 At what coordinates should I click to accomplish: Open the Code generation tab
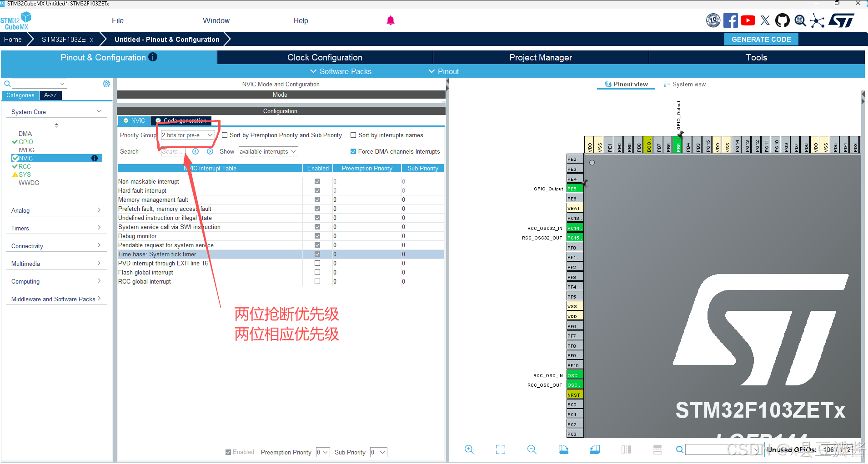181,120
